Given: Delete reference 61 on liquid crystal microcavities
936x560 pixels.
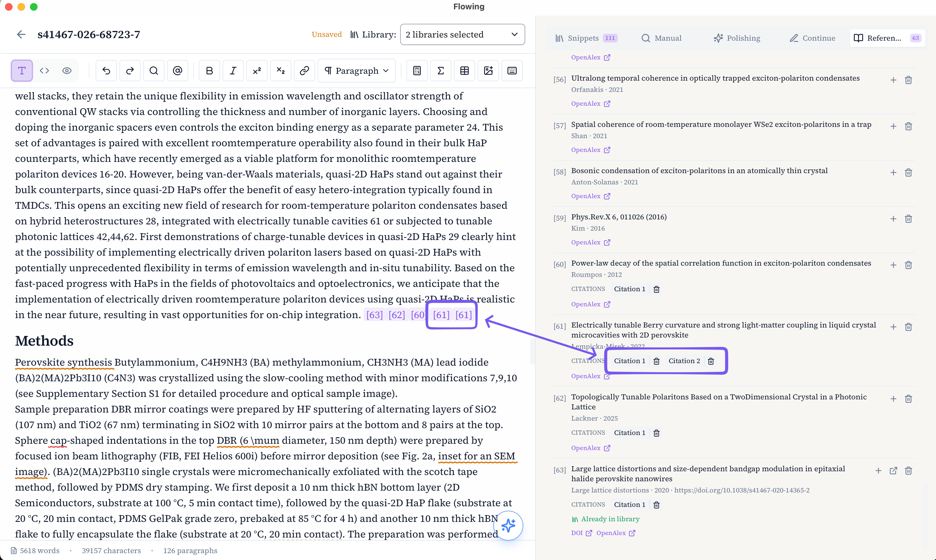Looking at the screenshot, I should (x=908, y=327).
